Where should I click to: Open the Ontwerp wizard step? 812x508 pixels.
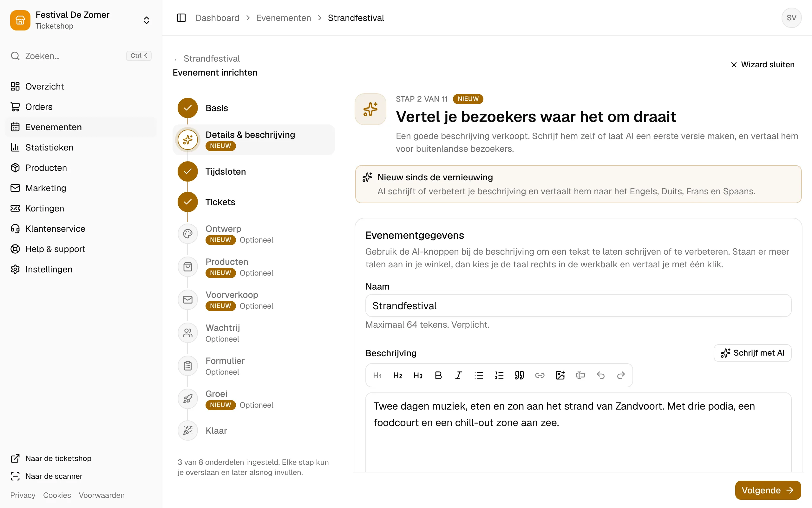point(254,234)
